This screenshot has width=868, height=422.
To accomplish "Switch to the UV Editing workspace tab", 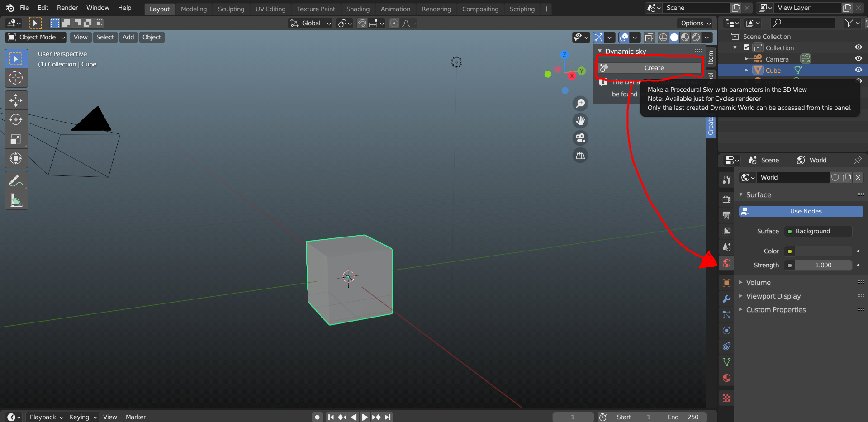I will (270, 9).
